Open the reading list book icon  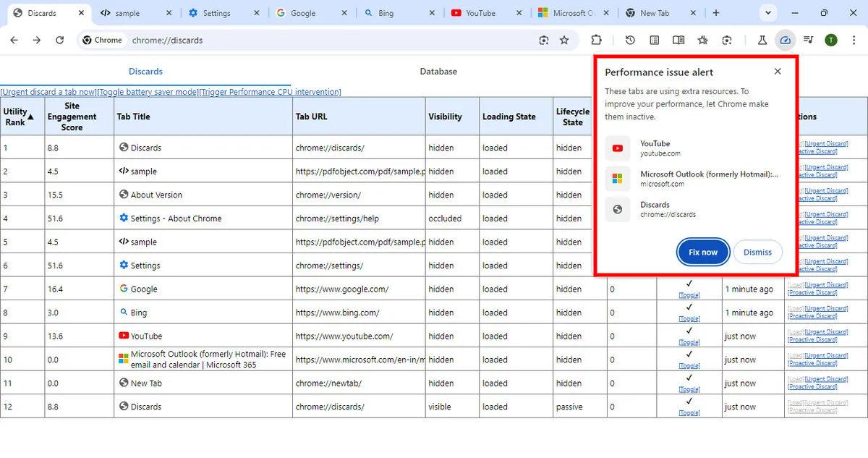[679, 40]
